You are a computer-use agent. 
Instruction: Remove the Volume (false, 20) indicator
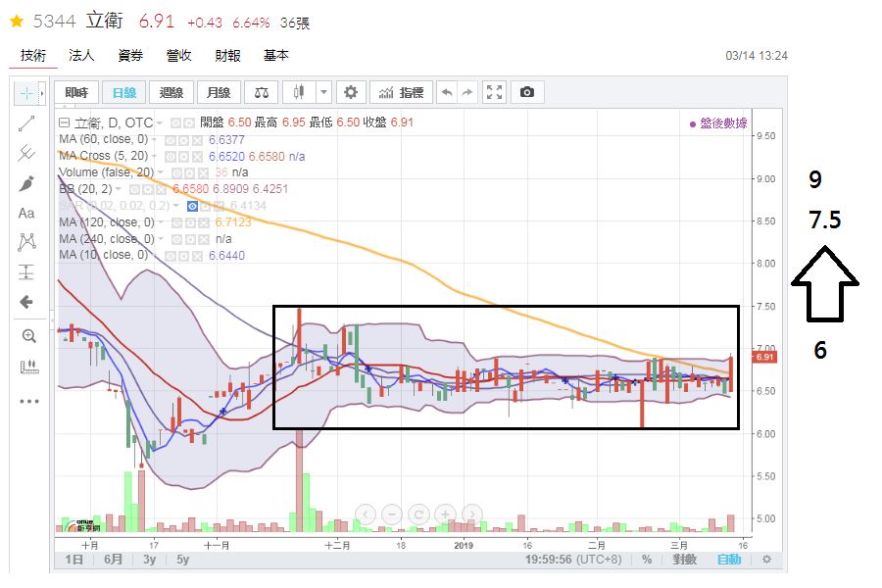tap(203, 172)
